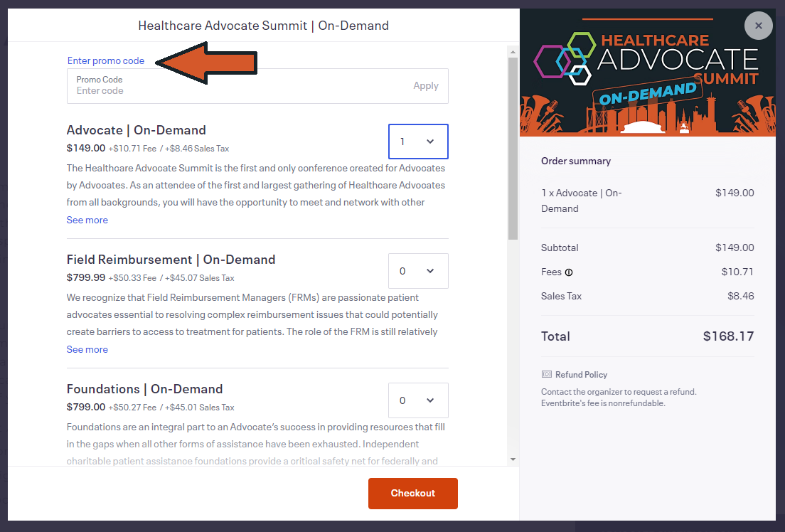Open the Field Reimbursement quantity dropdown
Screen dimensions: 785x532
[418, 271]
